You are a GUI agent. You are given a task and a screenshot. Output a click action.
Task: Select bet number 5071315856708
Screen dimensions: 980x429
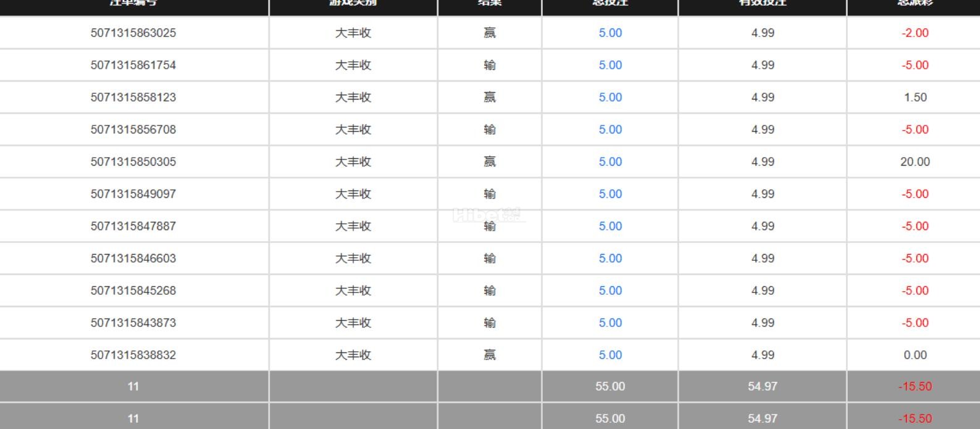133,129
